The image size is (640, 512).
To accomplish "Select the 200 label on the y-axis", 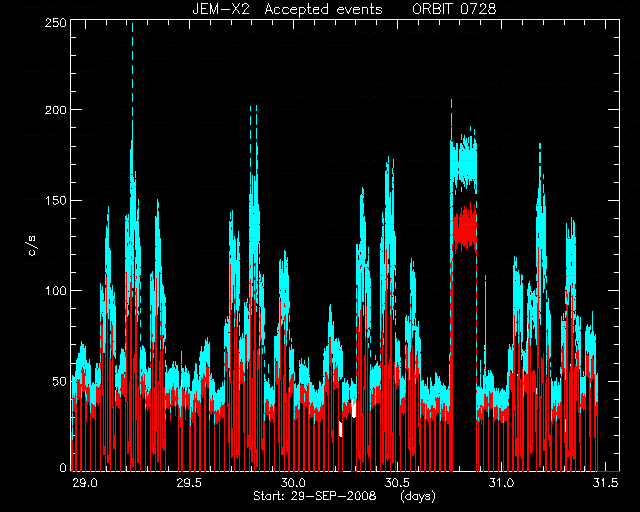I will pos(56,110).
